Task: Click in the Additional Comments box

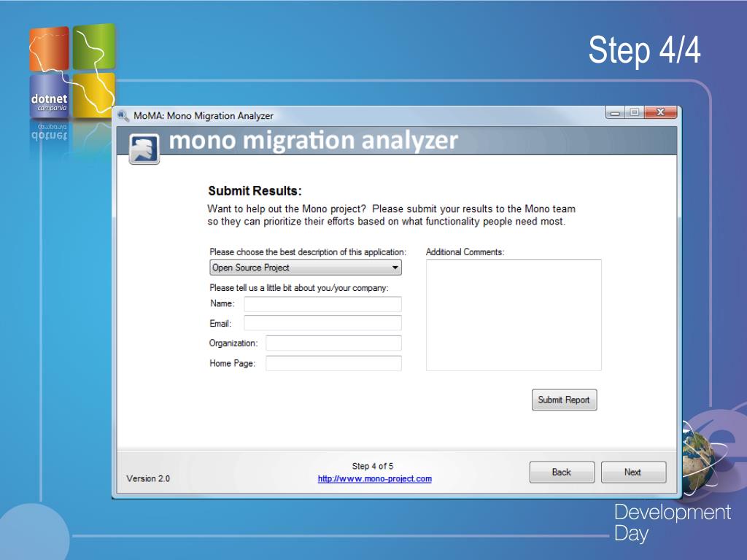Action: pos(514,315)
